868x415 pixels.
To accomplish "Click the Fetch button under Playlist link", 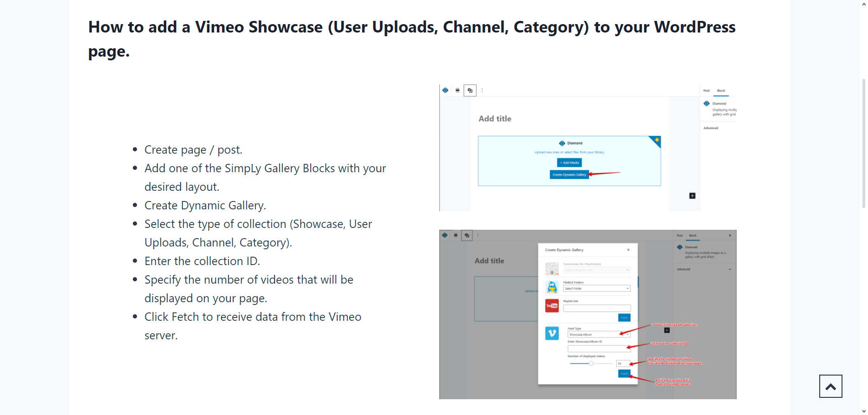I will pos(624,318).
